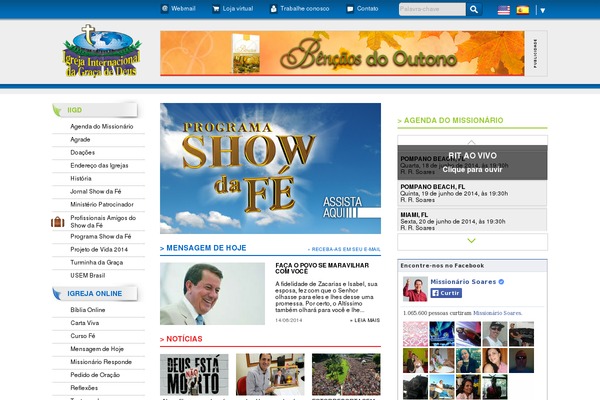The height and width of the screenshot is (400, 600).
Task: Click the magnifying glass search button
Action: tap(474, 9)
